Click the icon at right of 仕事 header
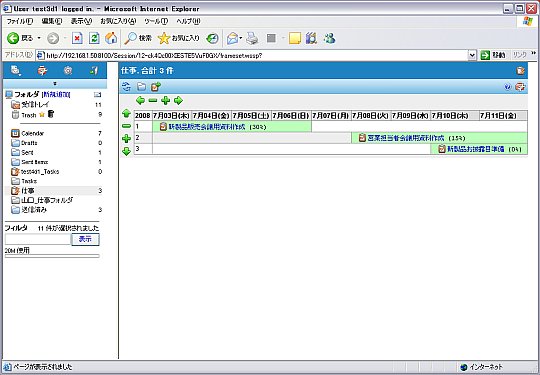Screen dimensions: 540x375 point(520,71)
